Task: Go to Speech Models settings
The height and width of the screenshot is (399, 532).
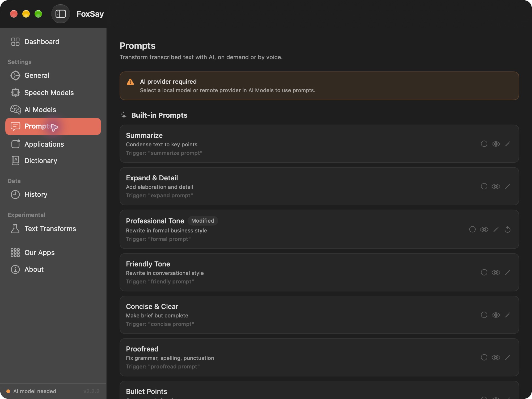Action: (53, 93)
